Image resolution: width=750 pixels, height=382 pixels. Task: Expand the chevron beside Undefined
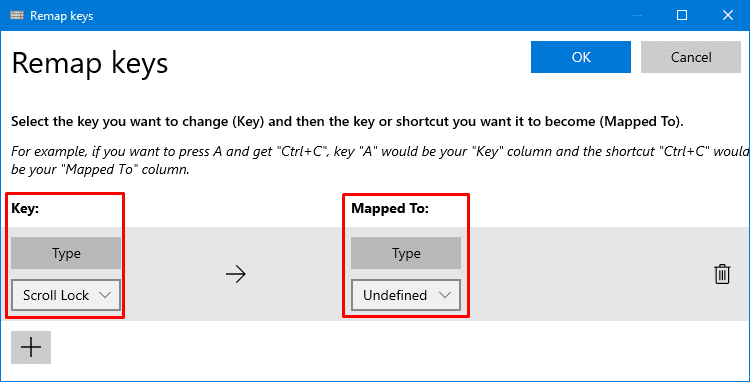tap(445, 295)
